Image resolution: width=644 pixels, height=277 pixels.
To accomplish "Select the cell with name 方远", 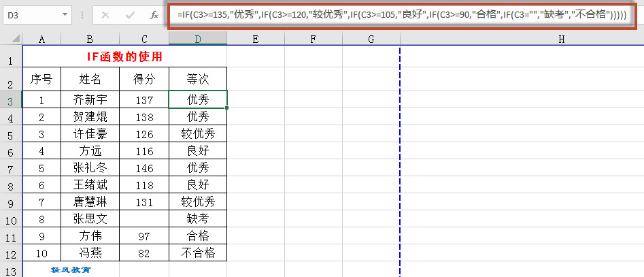I will pyautogui.click(x=90, y=151).
